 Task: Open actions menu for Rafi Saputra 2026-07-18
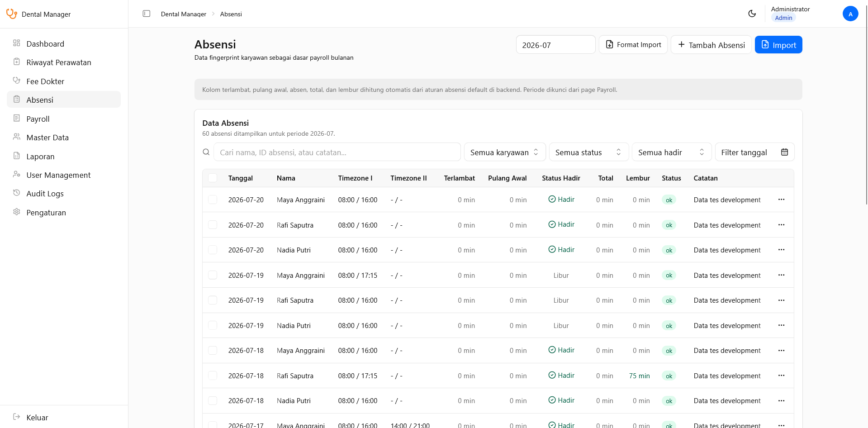click(781, 376)
